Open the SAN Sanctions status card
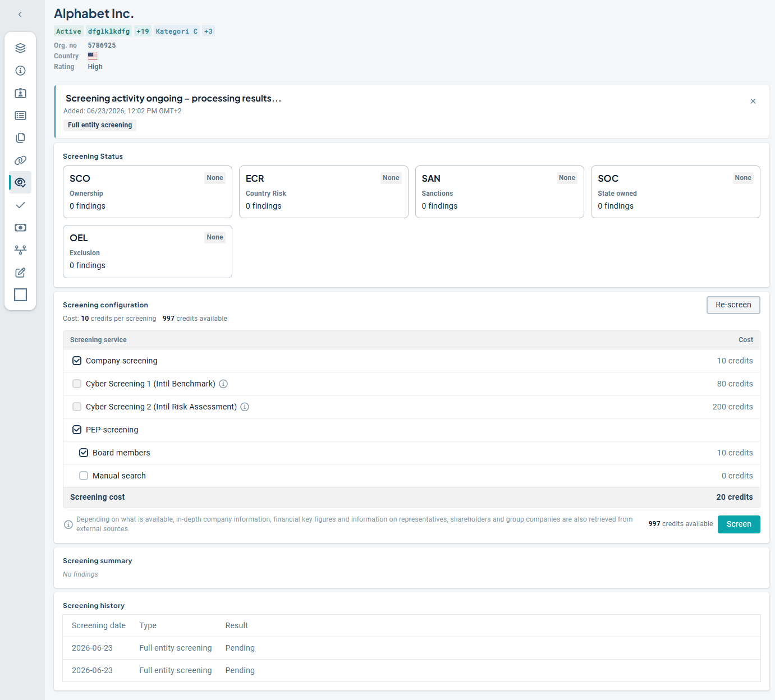Viewport: 775px width, 700px height. pos(499,192)
